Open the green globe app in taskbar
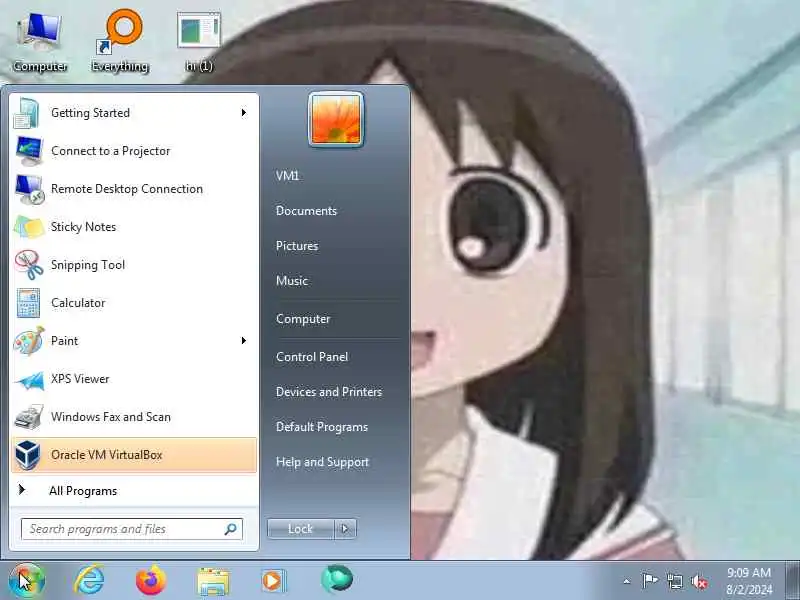Viewport: 800px width, 600px height. pos(337,579)
